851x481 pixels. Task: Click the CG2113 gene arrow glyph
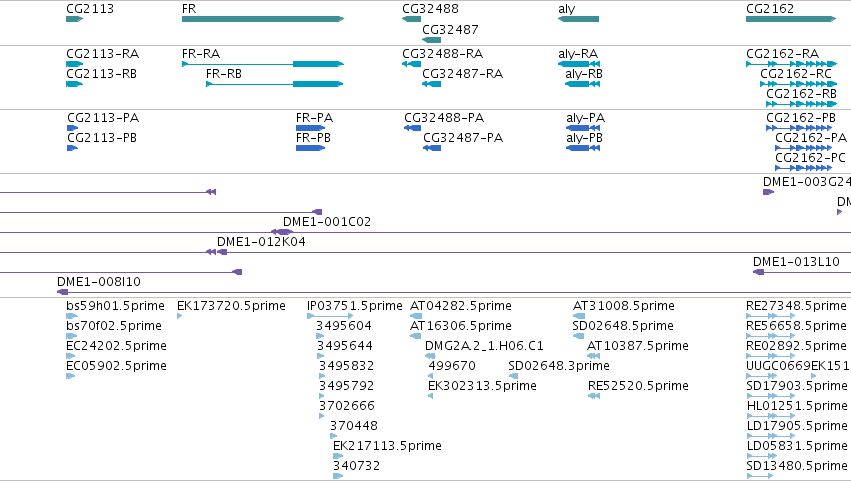coord(74,19)
